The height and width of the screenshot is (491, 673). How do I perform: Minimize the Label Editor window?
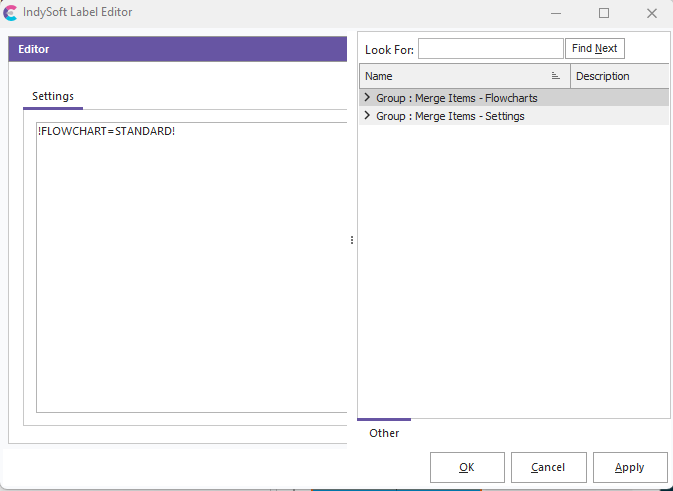(x=556, y=13)
